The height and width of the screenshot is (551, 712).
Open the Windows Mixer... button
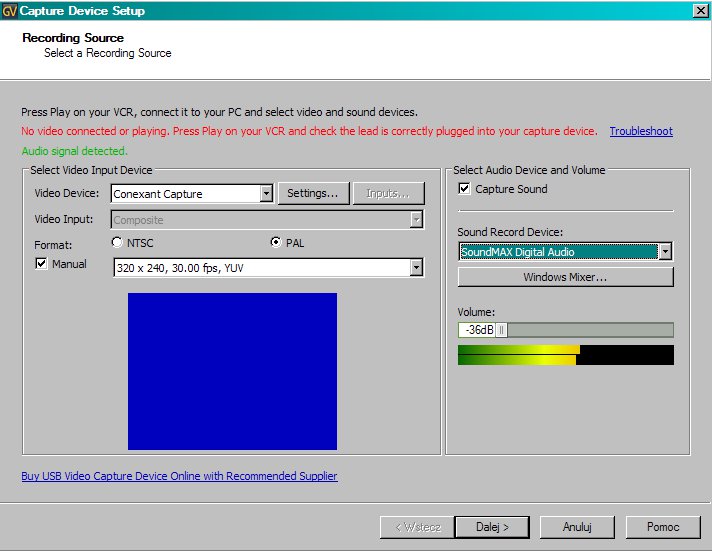click(565, 277)
